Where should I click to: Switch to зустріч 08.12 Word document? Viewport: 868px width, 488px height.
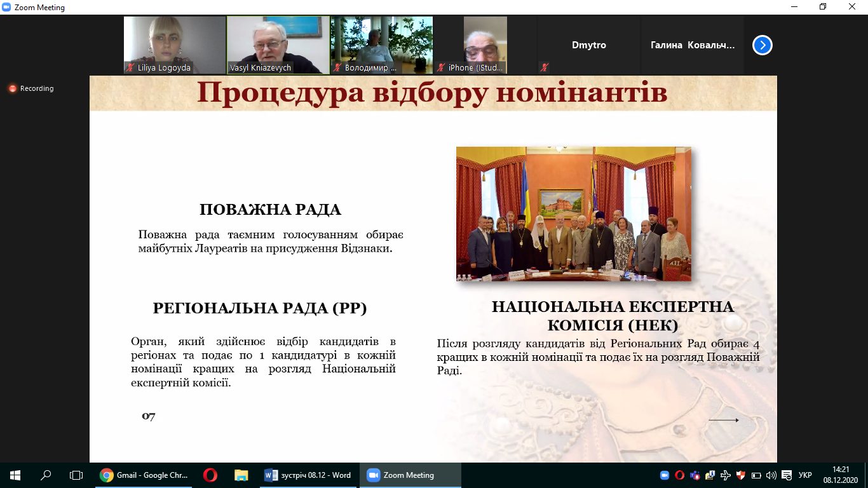pos(308,475)
